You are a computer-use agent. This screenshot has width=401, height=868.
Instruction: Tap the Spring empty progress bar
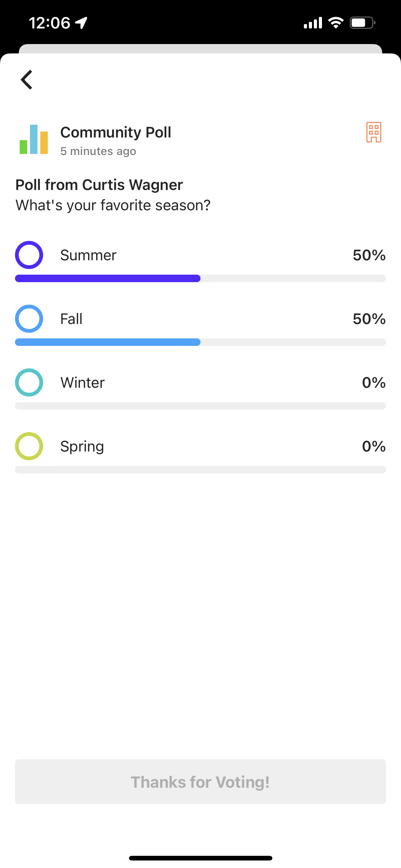coord(200,469)
